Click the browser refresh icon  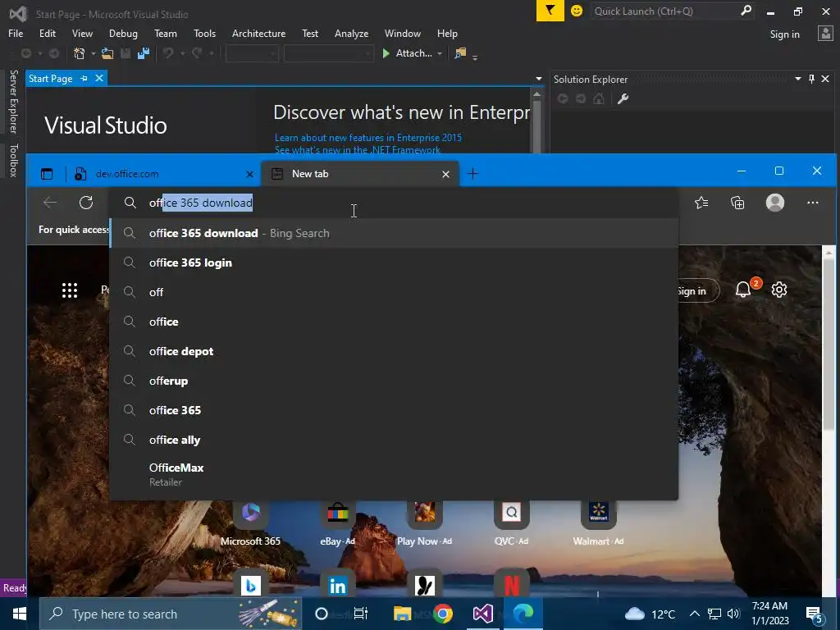pyautogui.click(x=86, y=203)
